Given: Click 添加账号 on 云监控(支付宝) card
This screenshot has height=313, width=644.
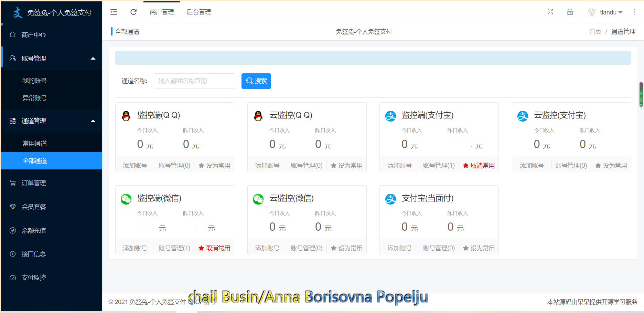Looking at the screenshot, I should (x=532, y=166).
